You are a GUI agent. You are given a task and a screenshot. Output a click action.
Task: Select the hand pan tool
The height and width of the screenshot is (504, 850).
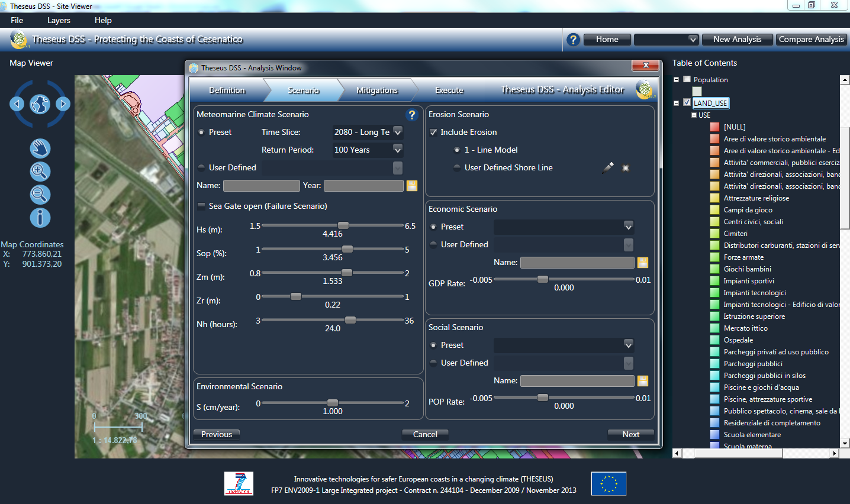[x=40, y=148]
